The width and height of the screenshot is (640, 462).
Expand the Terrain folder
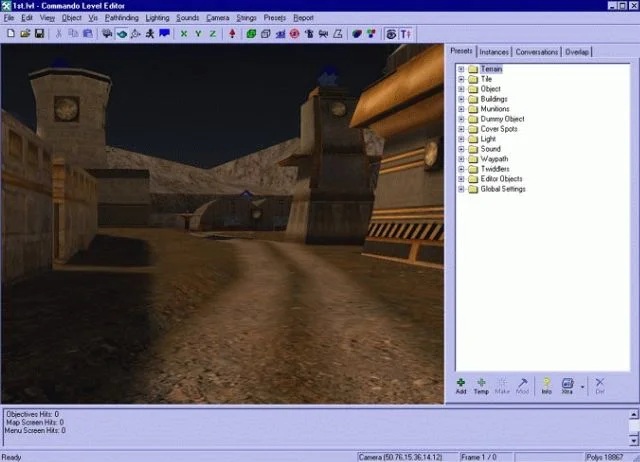point(461,69)
